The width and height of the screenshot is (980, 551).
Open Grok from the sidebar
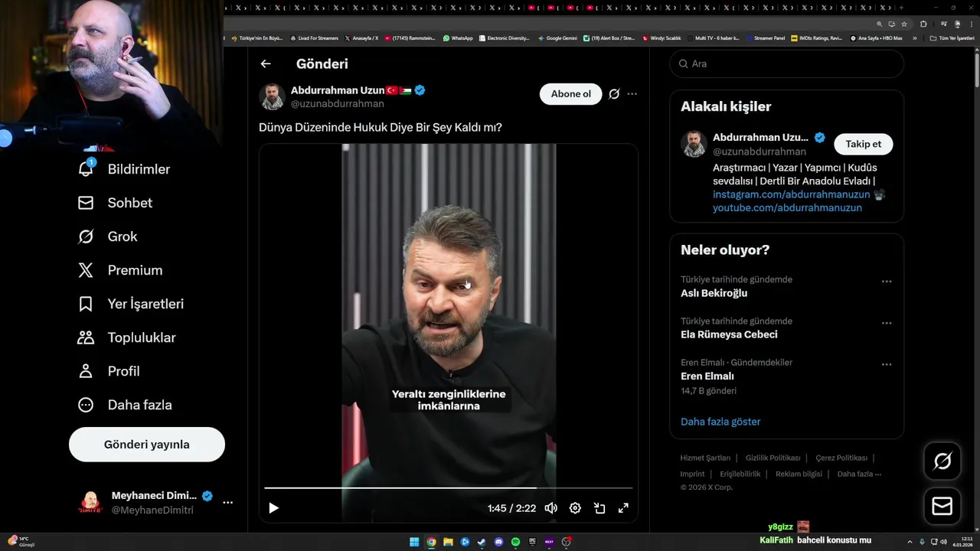108,236
